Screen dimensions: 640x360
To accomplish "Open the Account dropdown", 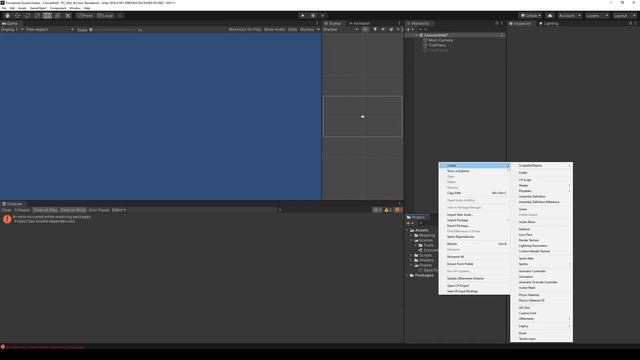I will click(x=569, y=16).
